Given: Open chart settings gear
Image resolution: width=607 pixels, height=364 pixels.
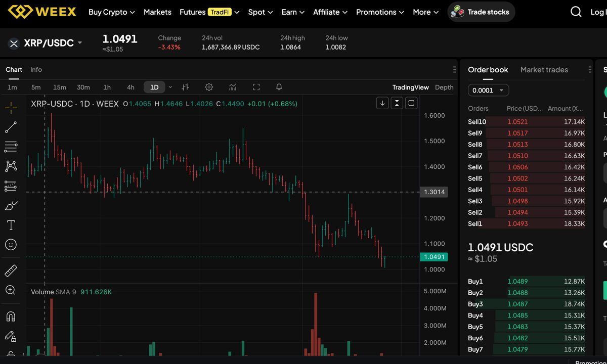Looking at the screenshot, I should [x=209, y=87].
